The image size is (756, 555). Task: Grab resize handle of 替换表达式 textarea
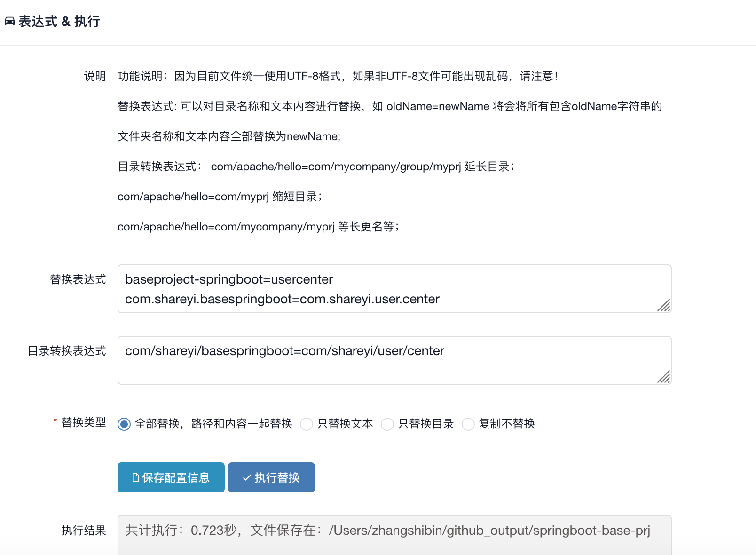[x=664, y=305]
